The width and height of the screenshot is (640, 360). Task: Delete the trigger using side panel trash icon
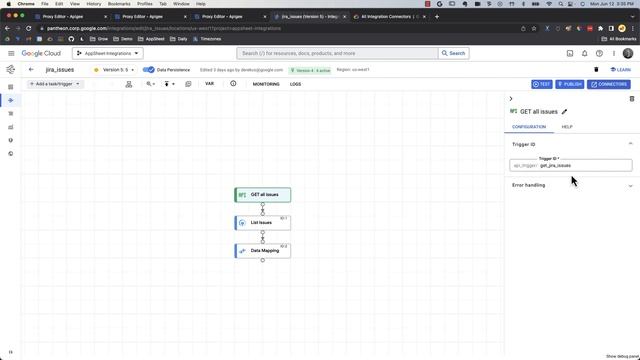point(631,99)
